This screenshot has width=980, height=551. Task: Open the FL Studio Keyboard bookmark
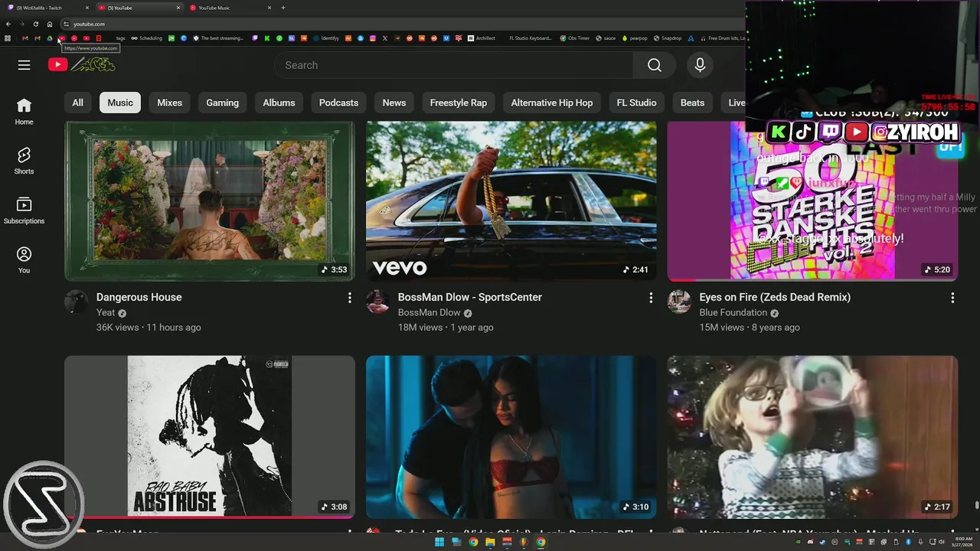click(531, 37)
